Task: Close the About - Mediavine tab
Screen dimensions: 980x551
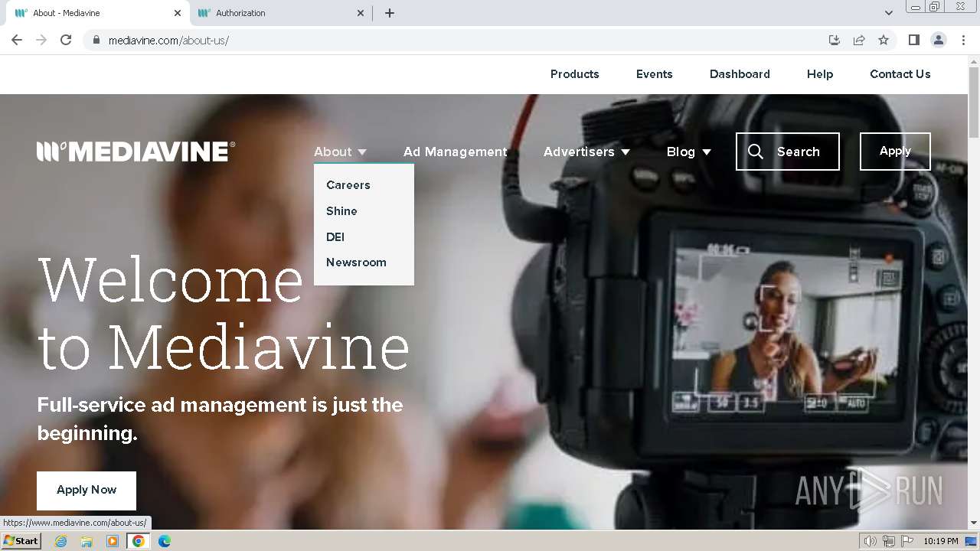Action: click(x=178, y=13)
